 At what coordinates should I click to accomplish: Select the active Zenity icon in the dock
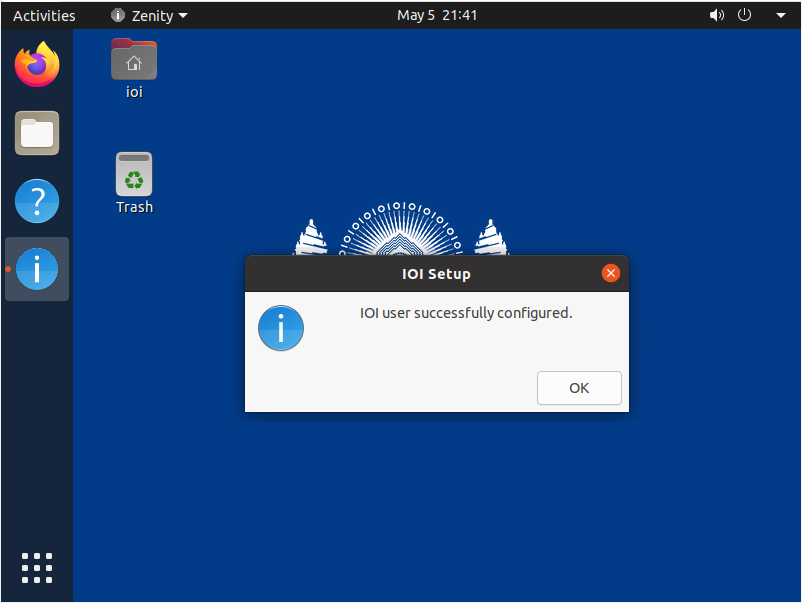[36, 268]
